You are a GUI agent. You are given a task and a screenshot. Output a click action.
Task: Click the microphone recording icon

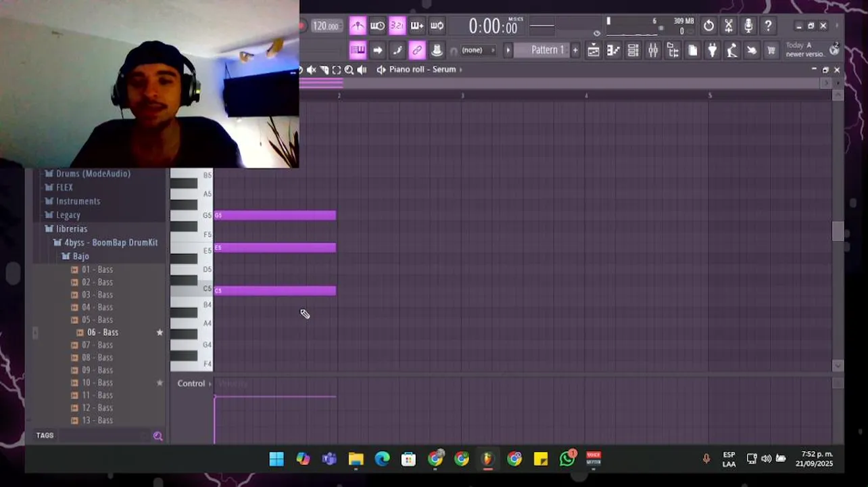click(x=748, y=26)
